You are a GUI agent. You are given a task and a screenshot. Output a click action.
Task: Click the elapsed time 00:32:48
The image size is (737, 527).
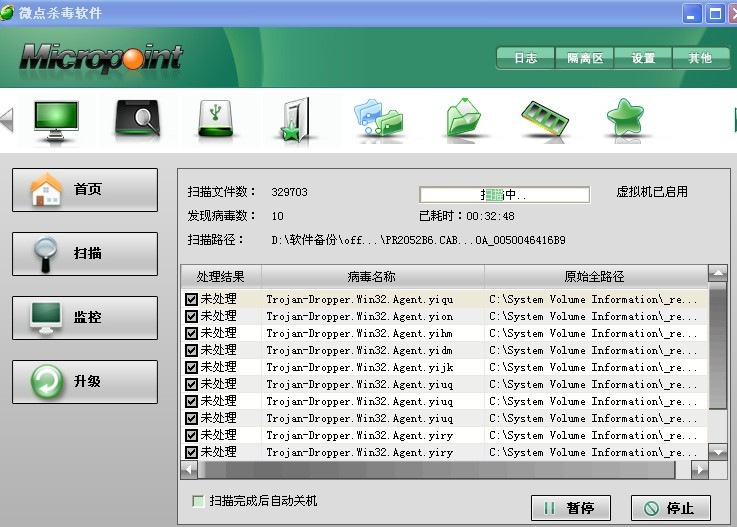(x=490, y=216)
